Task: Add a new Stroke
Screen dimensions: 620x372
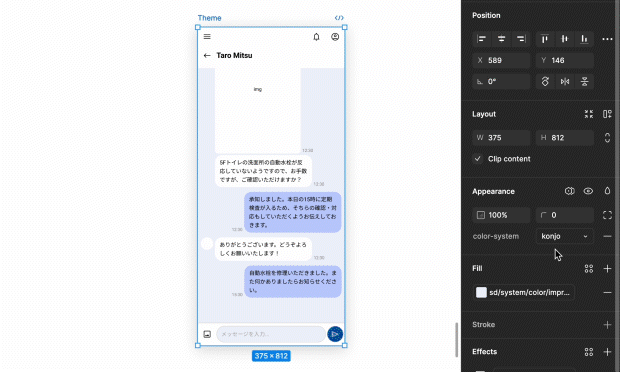Action: (x=607, y=325)
